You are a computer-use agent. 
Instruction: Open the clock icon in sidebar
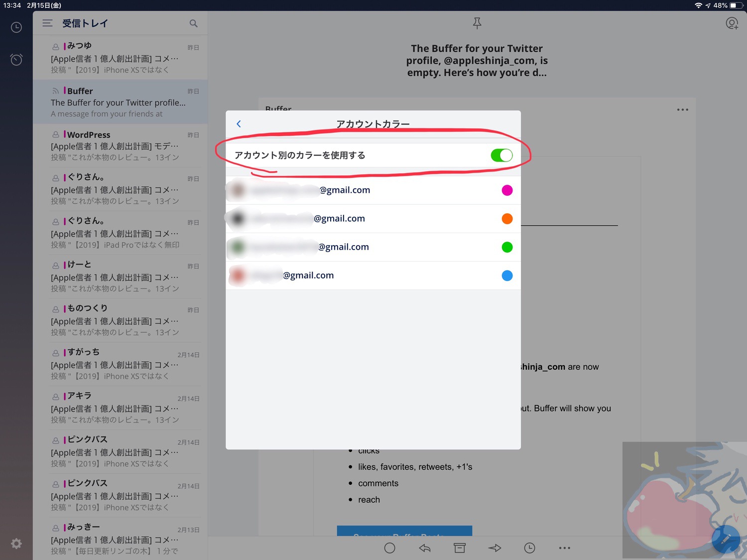16,27
